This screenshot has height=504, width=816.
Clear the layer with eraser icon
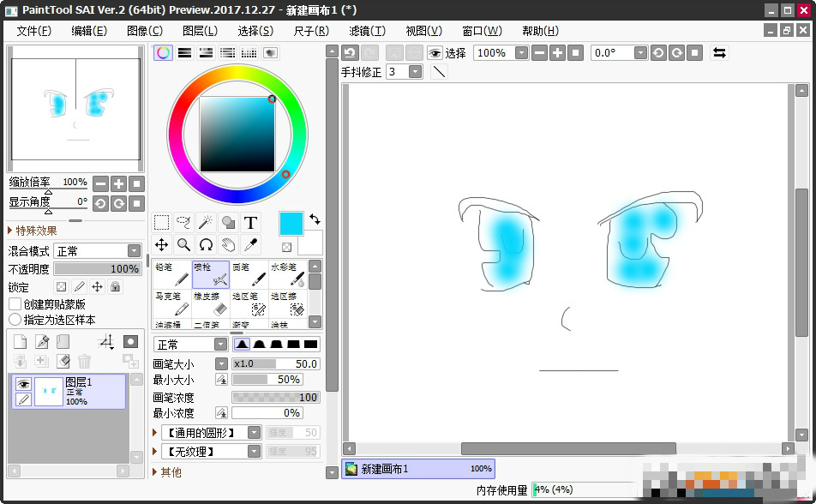click(x=63, y=360)
